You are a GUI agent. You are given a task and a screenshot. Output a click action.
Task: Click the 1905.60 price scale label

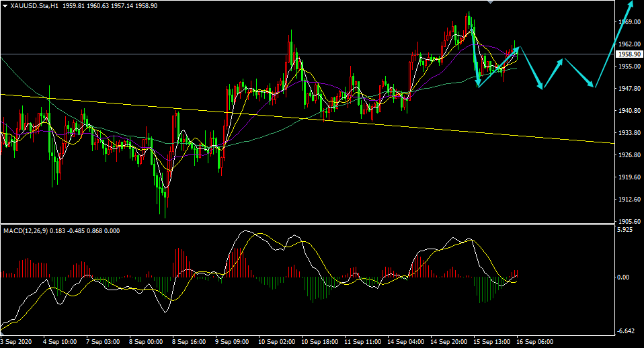630,221
